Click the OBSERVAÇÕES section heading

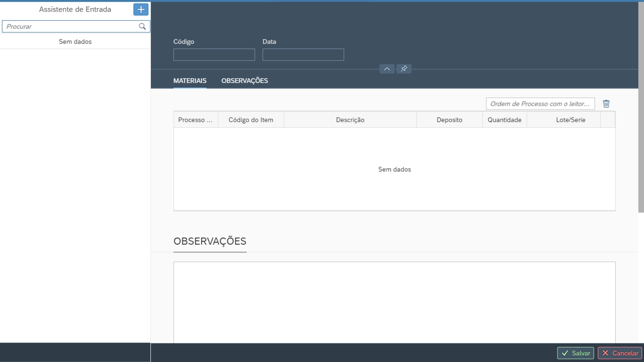(x=210, y=241)
